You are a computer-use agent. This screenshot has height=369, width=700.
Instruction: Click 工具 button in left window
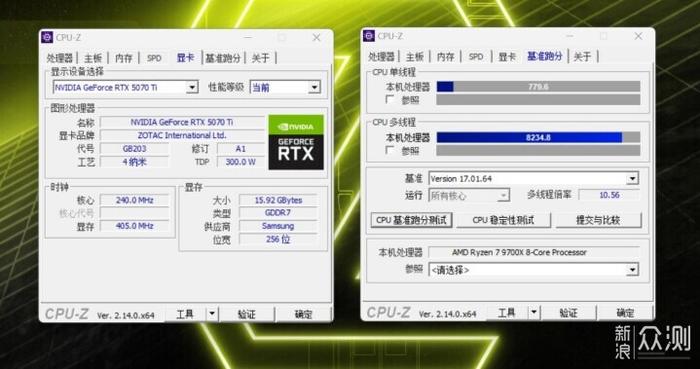coord(185,314)
